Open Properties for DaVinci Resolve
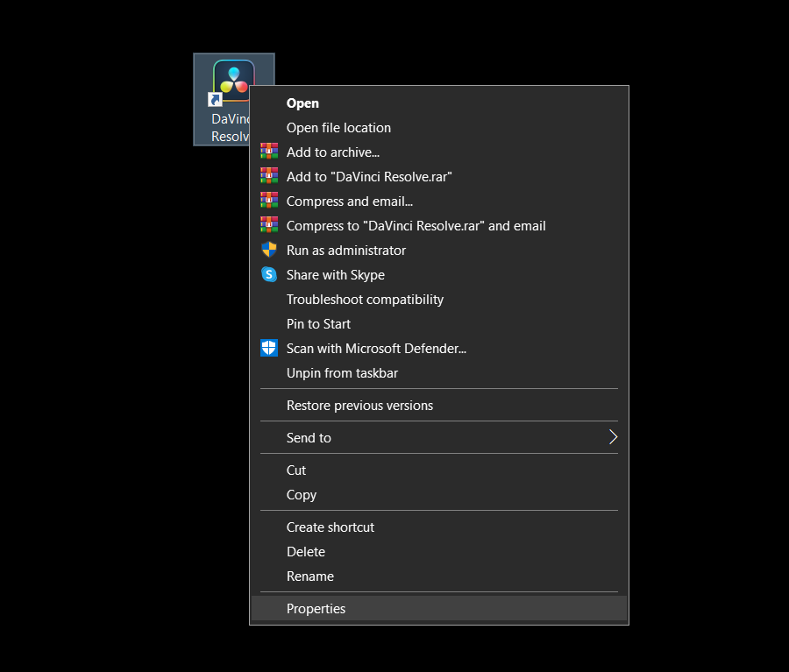This screenshot has height=672, width=789. click(x=316, y=609)
